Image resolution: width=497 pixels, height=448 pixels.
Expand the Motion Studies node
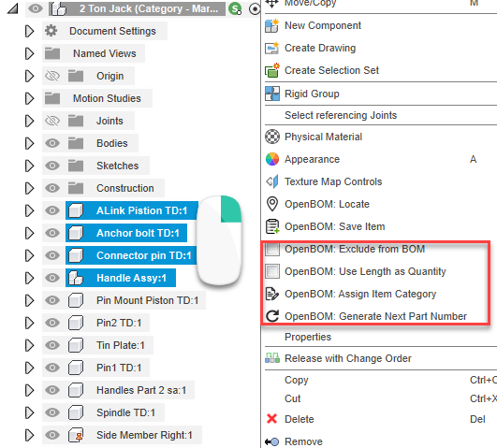pos(29,98)
